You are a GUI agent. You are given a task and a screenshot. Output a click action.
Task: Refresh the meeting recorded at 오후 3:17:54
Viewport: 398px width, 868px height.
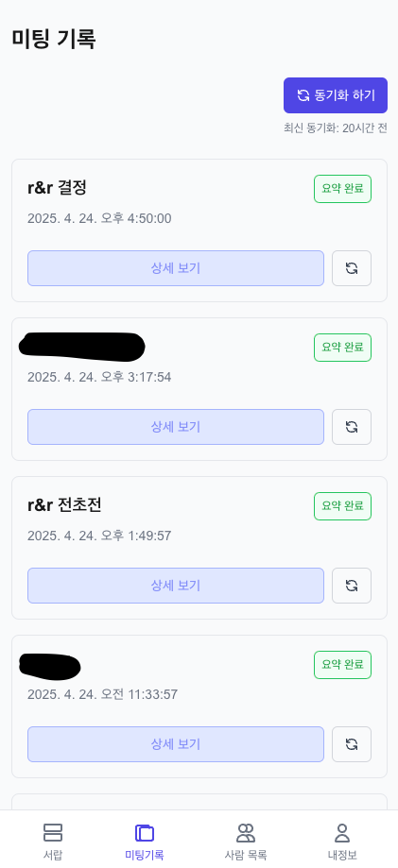click(352, 427)
